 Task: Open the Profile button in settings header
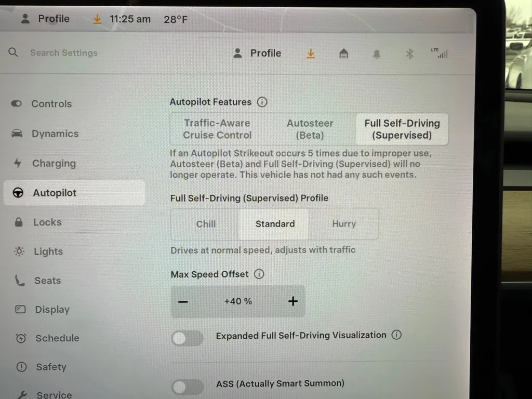tap(258, 53)
